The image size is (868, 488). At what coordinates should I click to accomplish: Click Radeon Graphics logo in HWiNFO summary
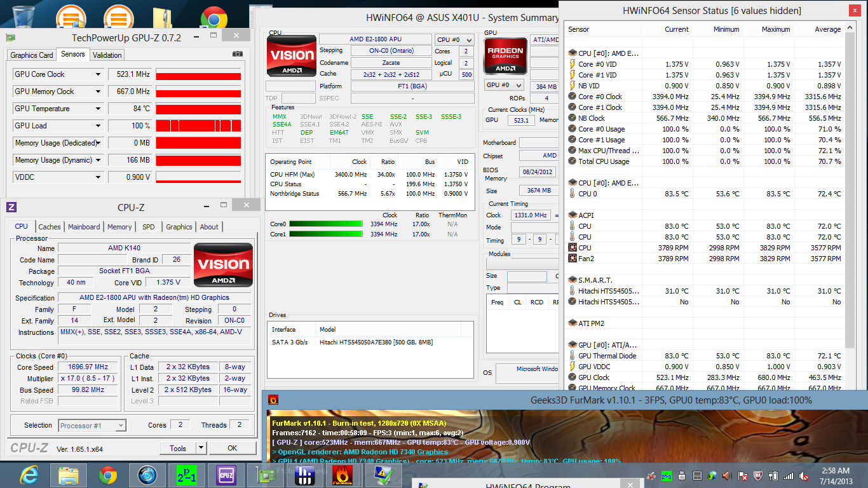[x=506, y=57]
